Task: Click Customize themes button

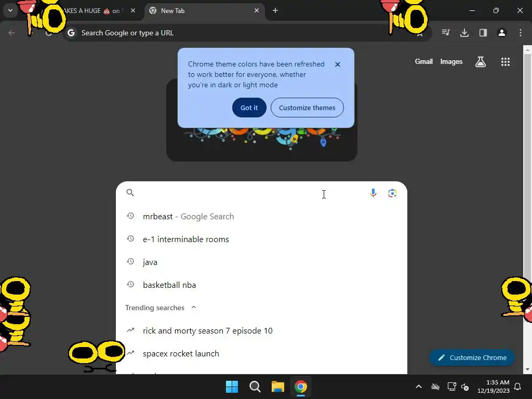Action: (307, 108)
